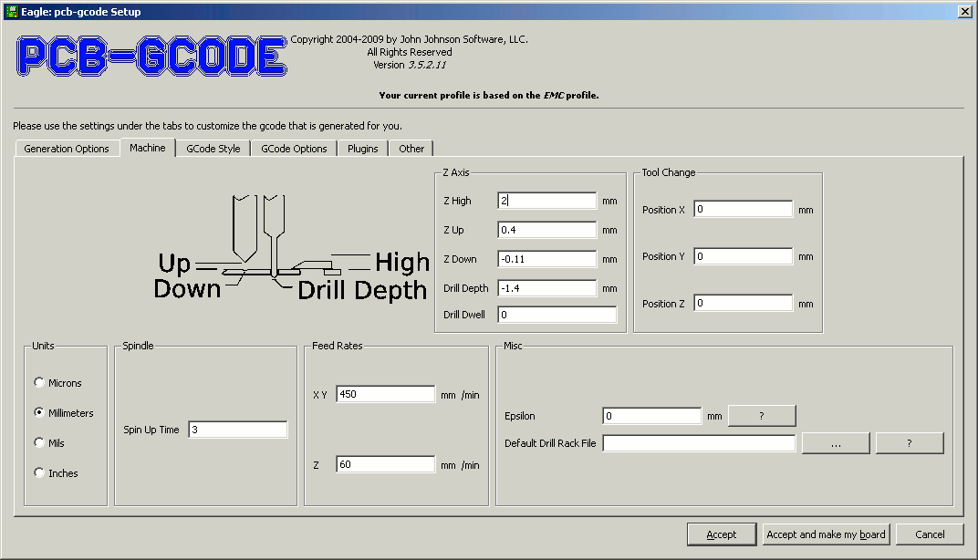Screen dimensions: 978x560
Task: Open the Other tab
Action: (x=411, y=149)
